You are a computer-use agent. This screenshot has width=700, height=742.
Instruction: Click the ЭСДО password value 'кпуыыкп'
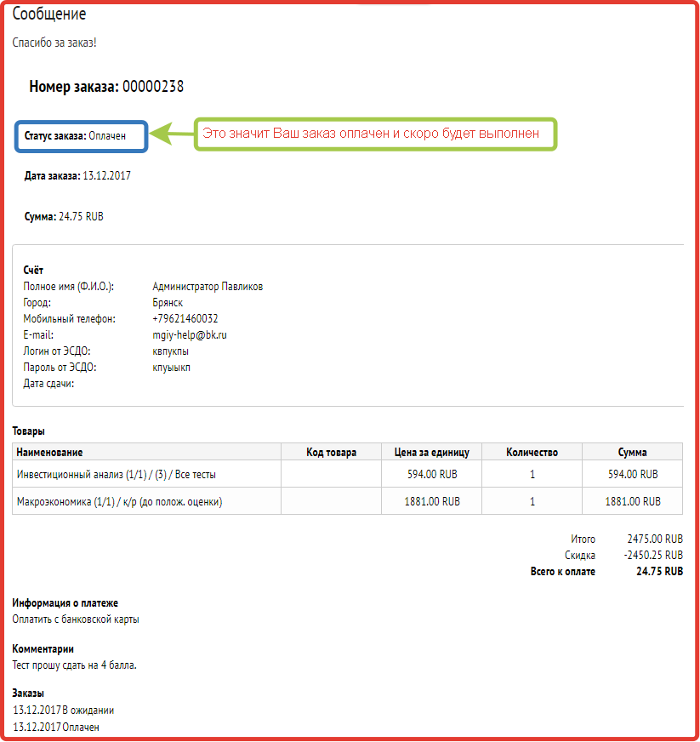171,368
